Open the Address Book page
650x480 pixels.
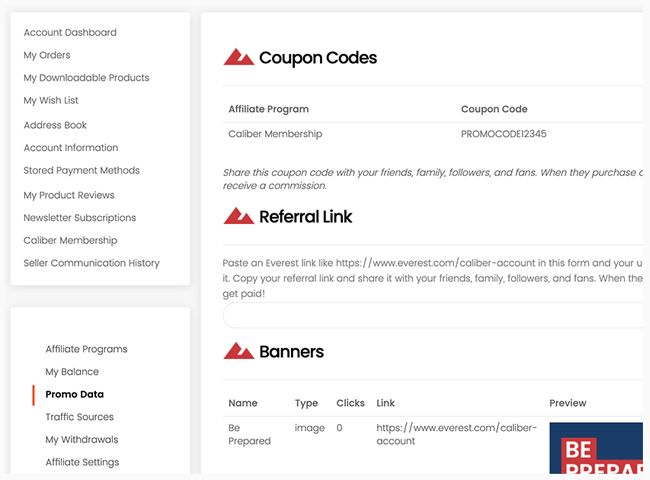55,125
